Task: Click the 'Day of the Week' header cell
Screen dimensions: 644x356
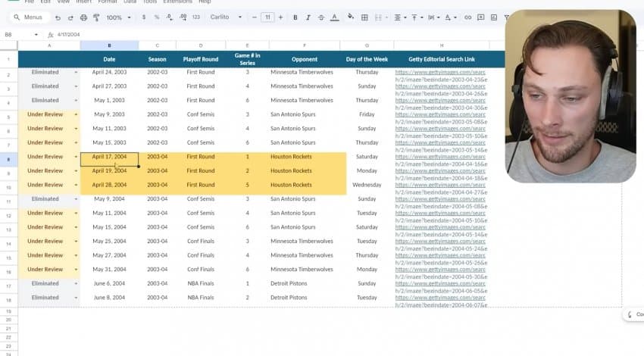Action: [367, 59]
